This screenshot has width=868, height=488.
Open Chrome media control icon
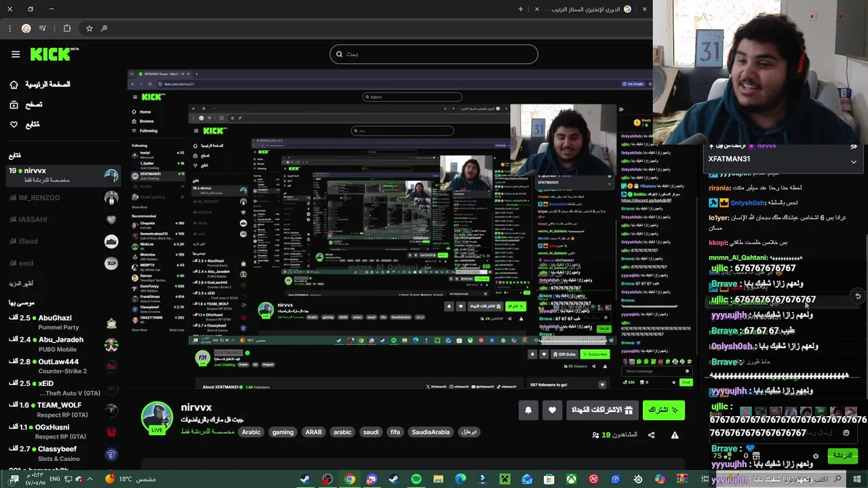click(43, 28)
